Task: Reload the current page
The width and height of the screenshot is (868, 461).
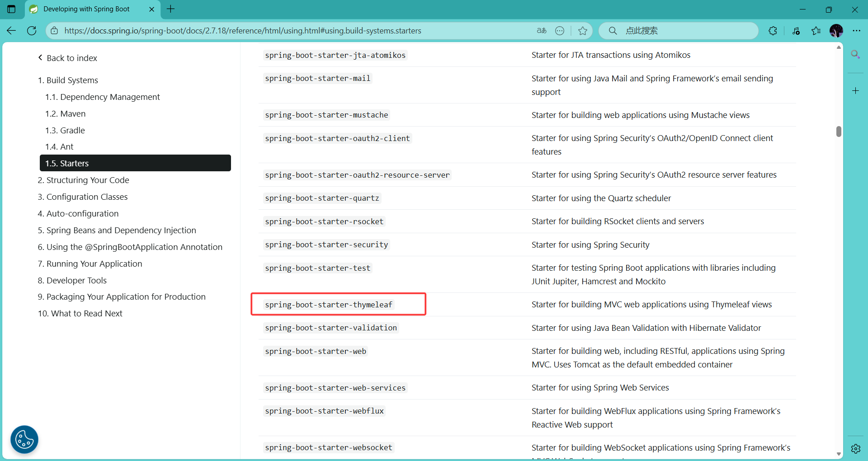Action: click(x=32, y=31)
